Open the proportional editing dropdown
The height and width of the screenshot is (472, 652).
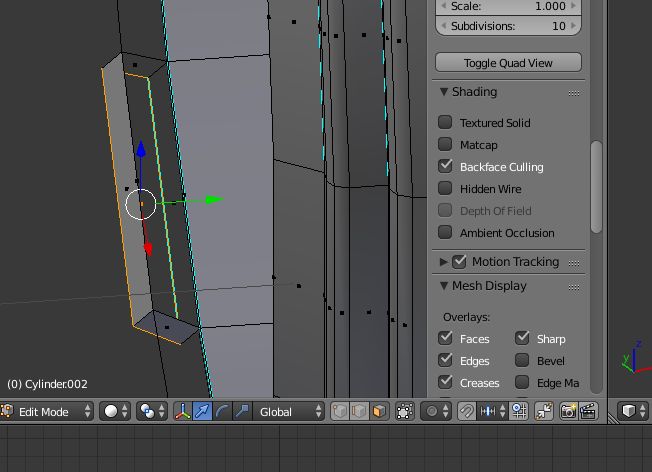[x=436, y=412]
